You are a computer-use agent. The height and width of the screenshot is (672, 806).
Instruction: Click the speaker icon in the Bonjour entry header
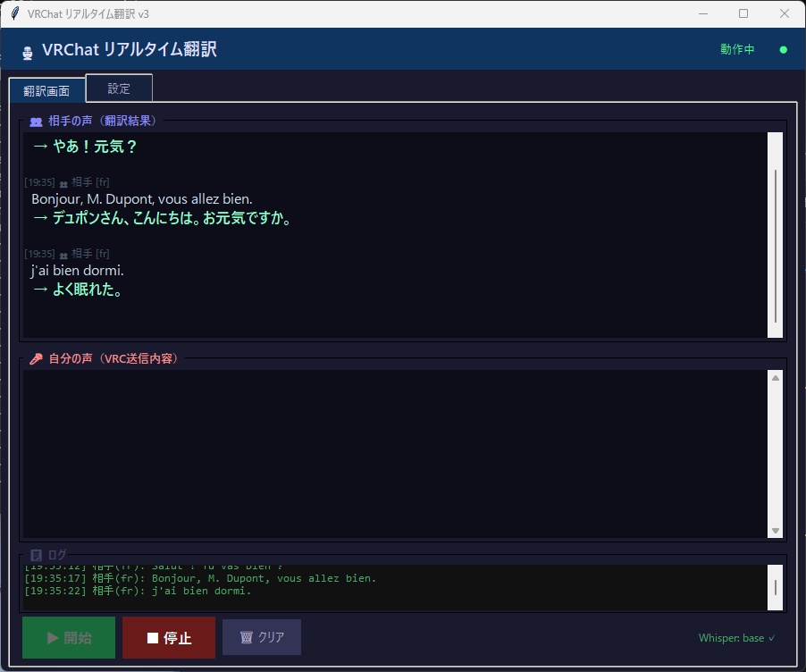coord(63,183)
